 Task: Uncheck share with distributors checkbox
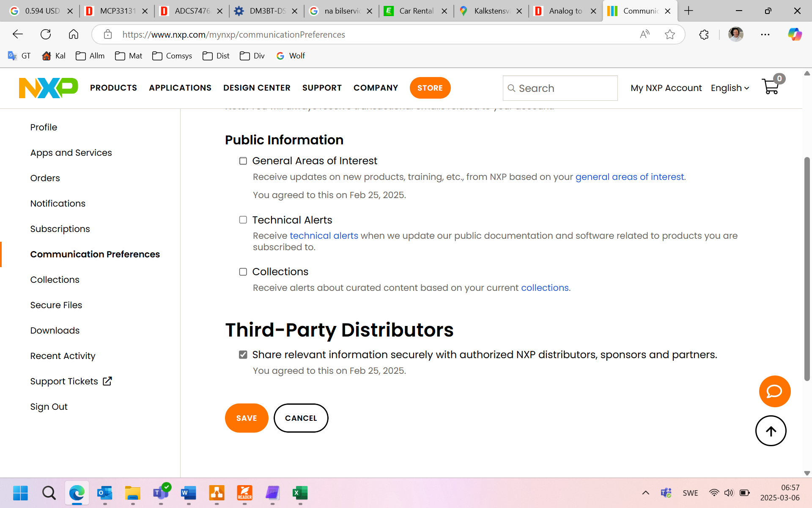click(243, 355)
